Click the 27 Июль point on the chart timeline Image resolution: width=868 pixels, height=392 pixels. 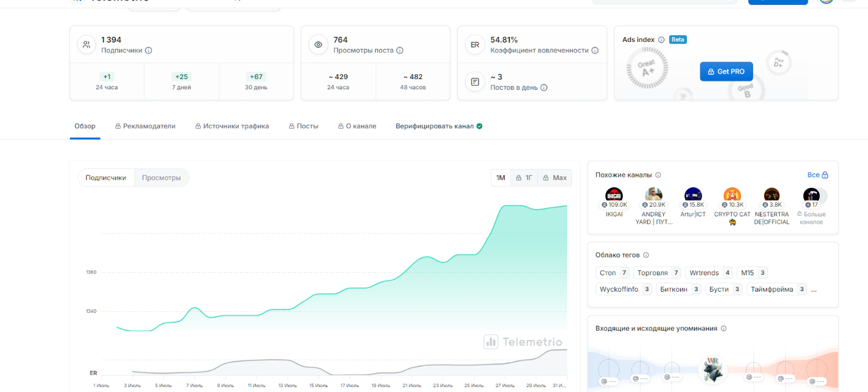pyautogui.click(x=505, y=385)
